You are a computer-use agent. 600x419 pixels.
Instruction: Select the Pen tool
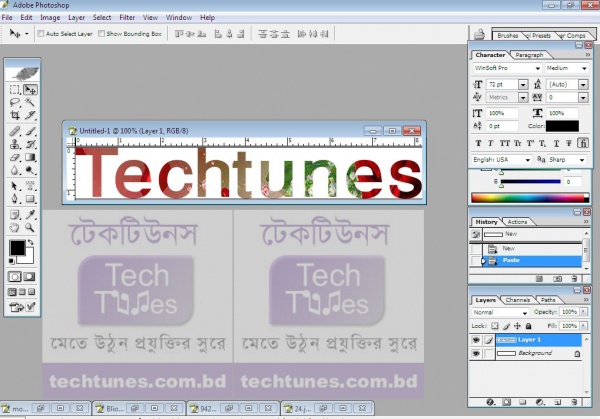coord(15,199)
